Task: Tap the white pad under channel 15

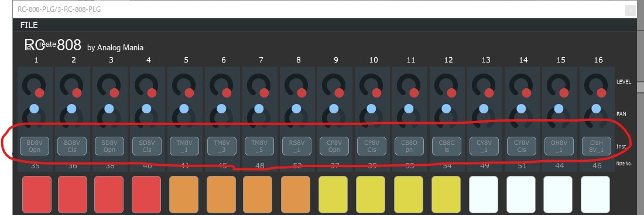Action: (x=558, y=195)
